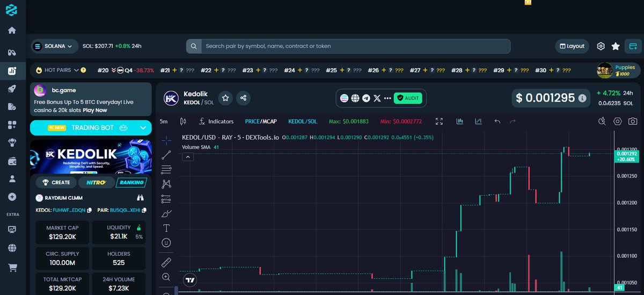Open the wallet icon in sidebar

click(12, 161)
